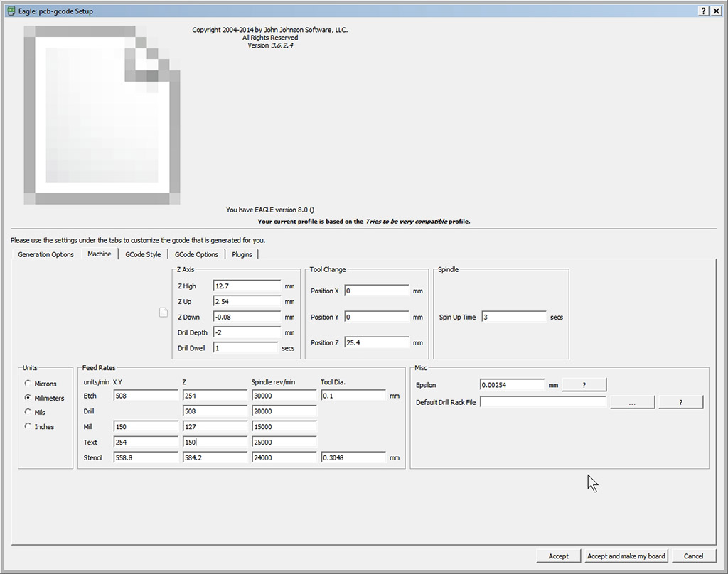Click the Tool Change Position X field
Viewport: 728px width, 574px height.
pos(377,291)
